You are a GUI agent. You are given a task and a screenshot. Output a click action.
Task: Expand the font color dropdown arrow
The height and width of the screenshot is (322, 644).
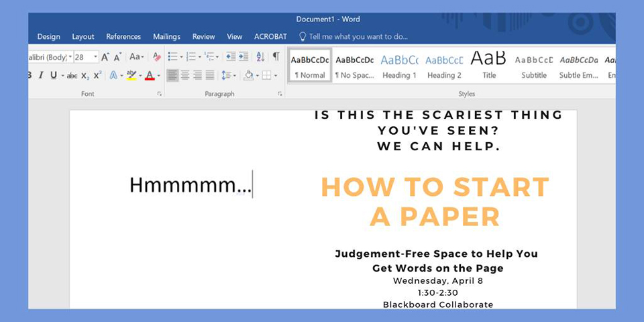(158, 76)
